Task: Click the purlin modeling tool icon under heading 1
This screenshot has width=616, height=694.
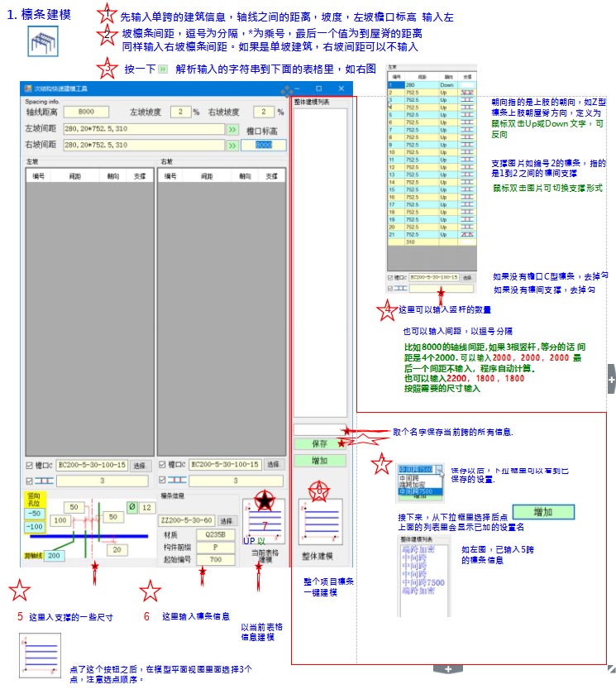Action: click(43, 41)
